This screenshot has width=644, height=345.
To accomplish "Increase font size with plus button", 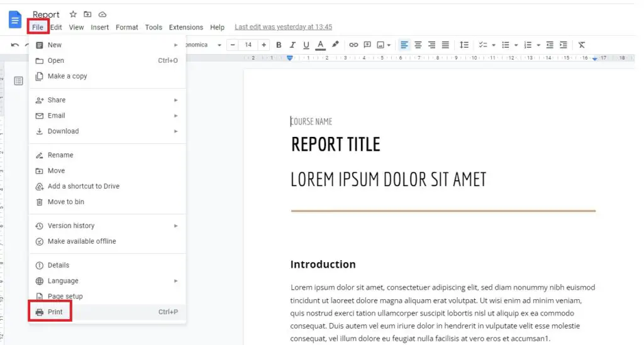I will (x=264, y=45).
